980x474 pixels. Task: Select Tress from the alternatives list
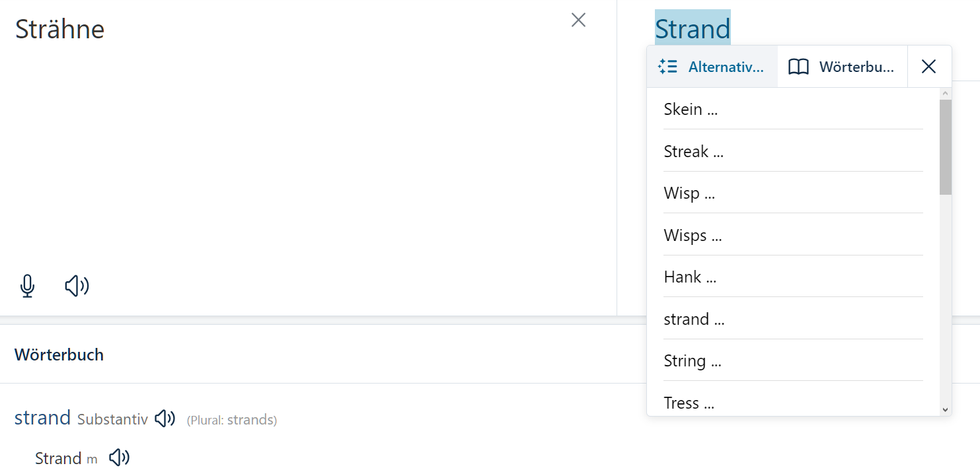coord(689,403)
